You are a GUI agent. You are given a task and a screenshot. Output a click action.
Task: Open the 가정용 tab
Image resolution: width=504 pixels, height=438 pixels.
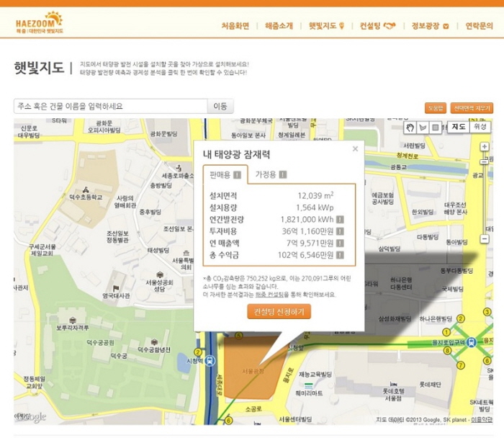271,174
